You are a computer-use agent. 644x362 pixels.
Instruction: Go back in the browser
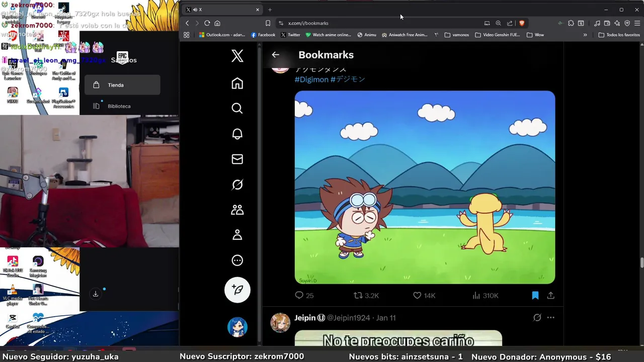coord(187,23)
